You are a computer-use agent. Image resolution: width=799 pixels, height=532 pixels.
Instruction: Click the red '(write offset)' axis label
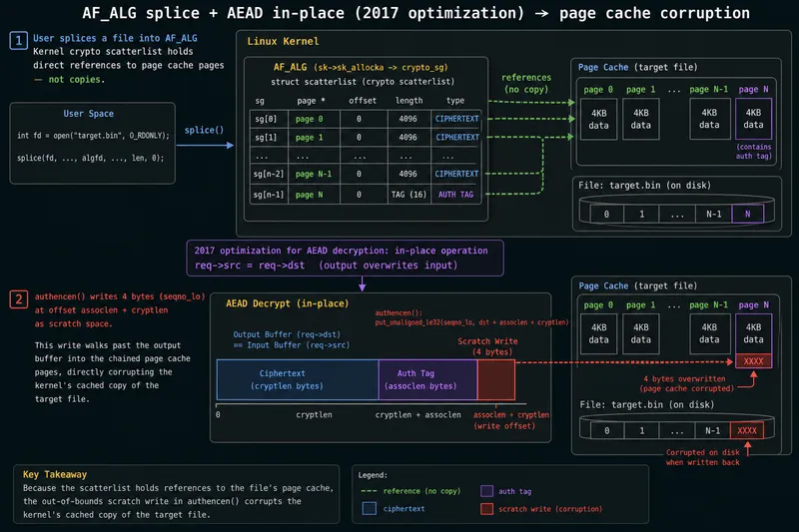click(x=504, y=426)
